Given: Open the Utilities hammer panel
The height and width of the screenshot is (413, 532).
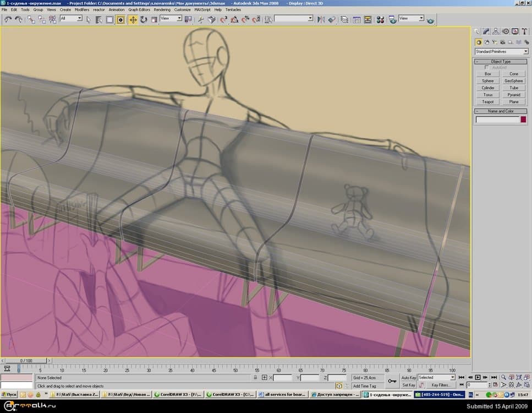Looking at the screenshot, I should click(524, 31).
